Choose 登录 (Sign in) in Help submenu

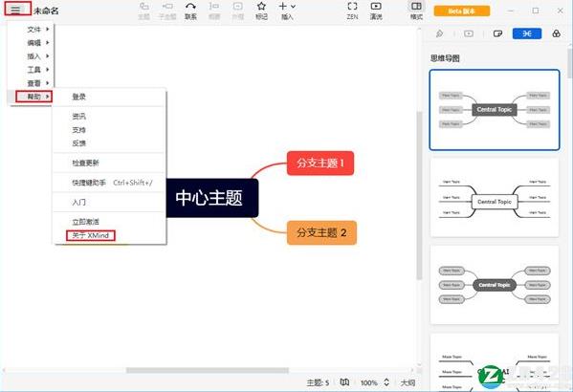coord(110,97)
